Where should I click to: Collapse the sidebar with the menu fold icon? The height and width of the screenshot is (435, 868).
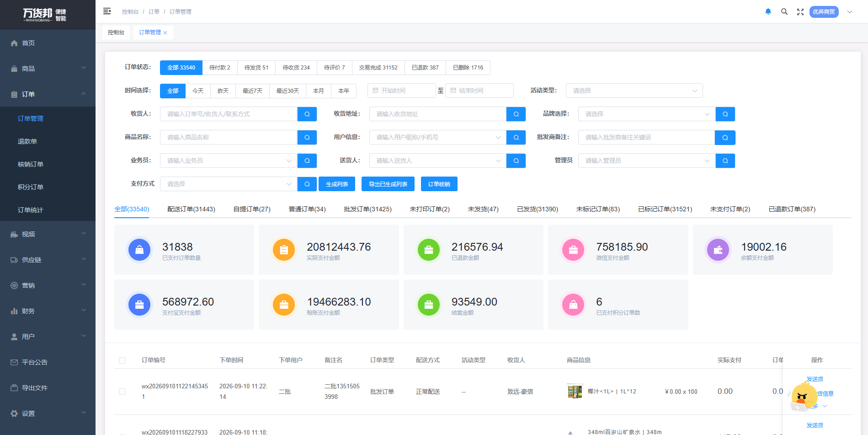[107, 11]
